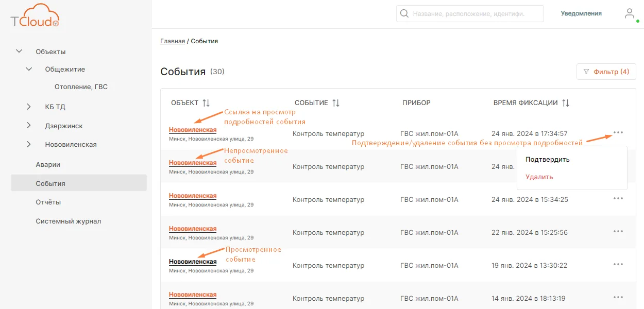Open three-dot menu for the 13:30:22 event
Viewport: 644px width, 309px height.
coord(618,264)
